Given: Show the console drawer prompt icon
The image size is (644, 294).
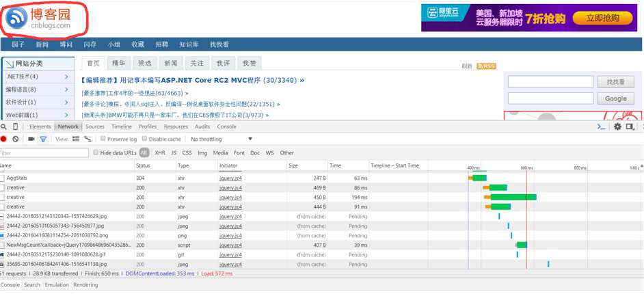Looking at the screenshot, I should tap(602, 126).
